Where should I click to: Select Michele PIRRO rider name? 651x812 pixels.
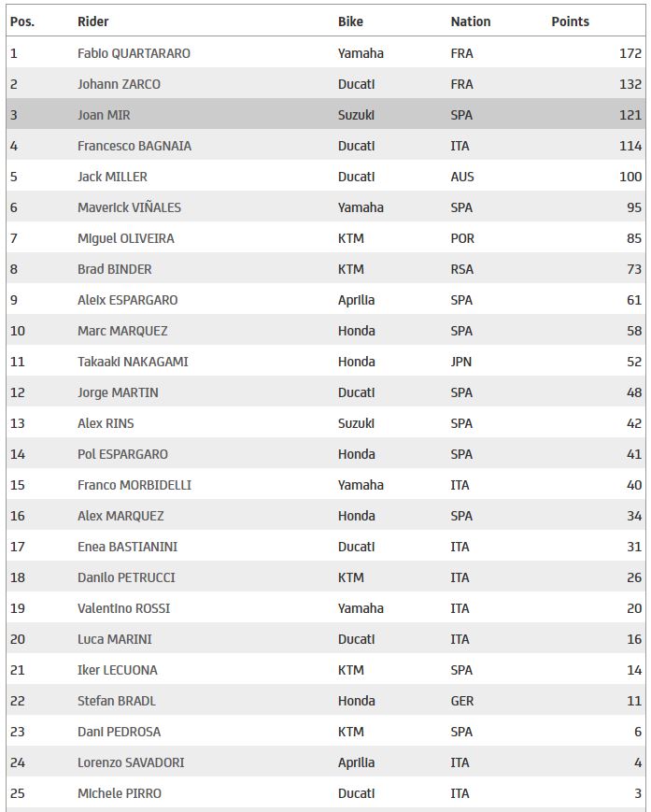pos(119,793)
